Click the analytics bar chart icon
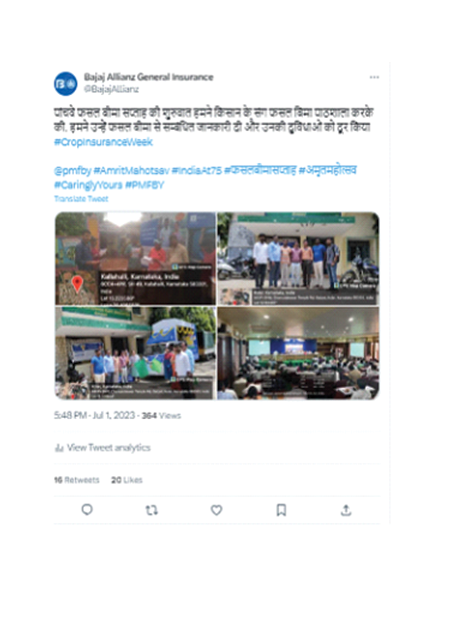This screenshot has height=625, width=449. [x=59, y=448]
